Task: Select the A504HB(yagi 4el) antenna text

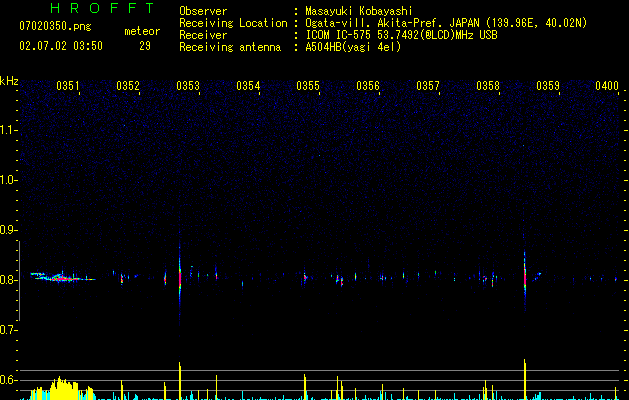Action: pyautogui.click(x=353, y=47)
